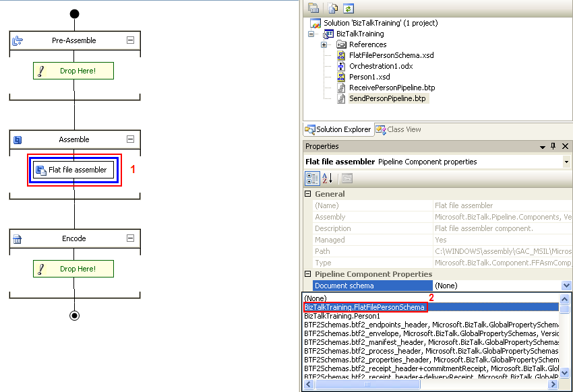Viewport: 573px width, 392px height.
Task: Collapse the BizTalkTraining project node
Action: [x=311, y=34]
